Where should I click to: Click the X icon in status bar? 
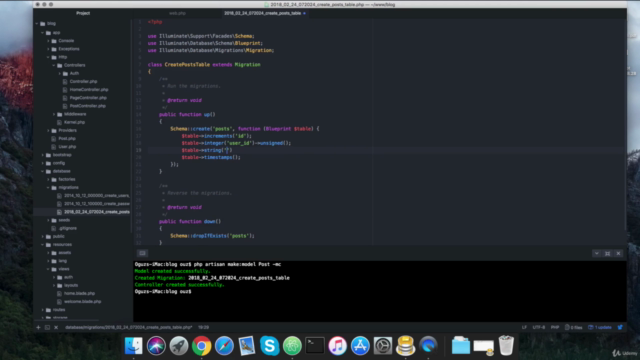56,327
